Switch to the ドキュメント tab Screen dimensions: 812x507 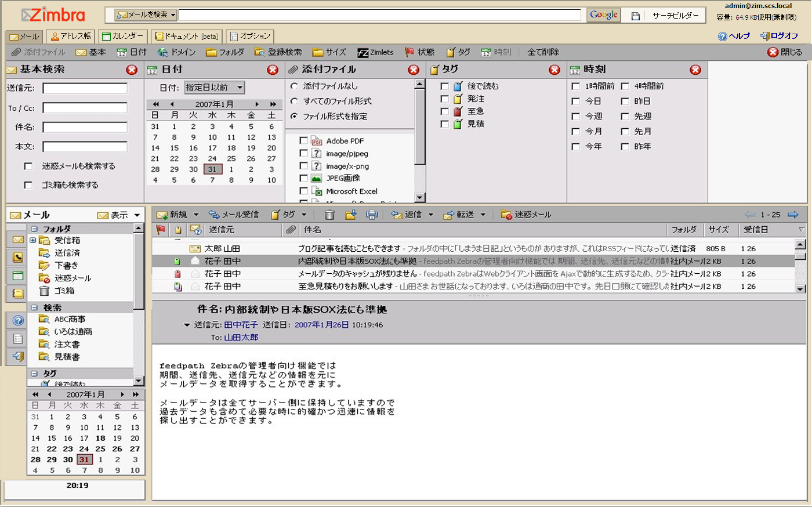pos(186,36)
